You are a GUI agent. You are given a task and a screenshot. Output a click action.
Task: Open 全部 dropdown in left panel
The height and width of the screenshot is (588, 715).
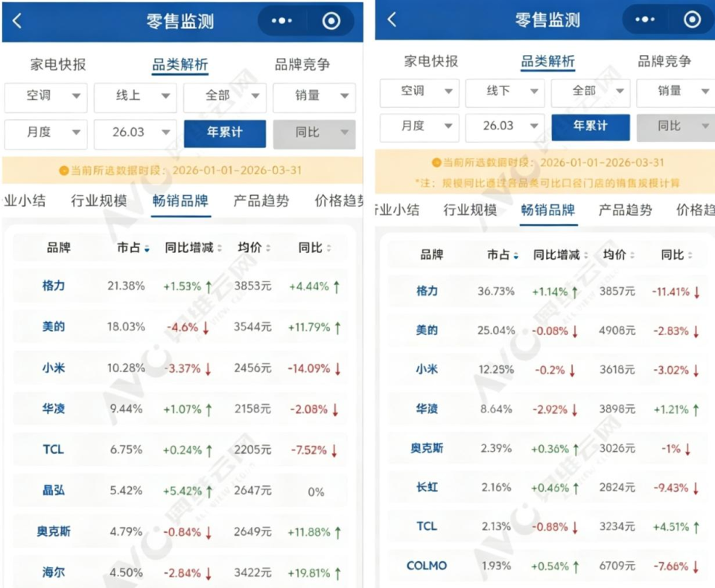(225, 97)
